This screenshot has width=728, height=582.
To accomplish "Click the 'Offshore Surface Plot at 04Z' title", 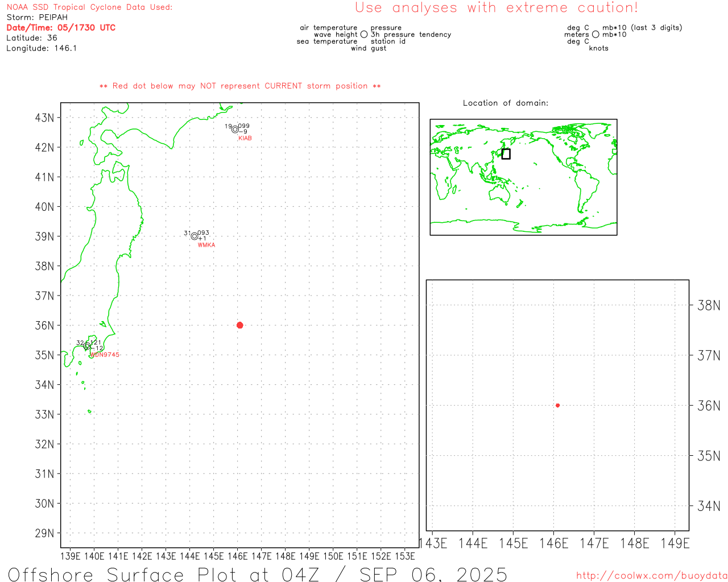I will point(164,575).
